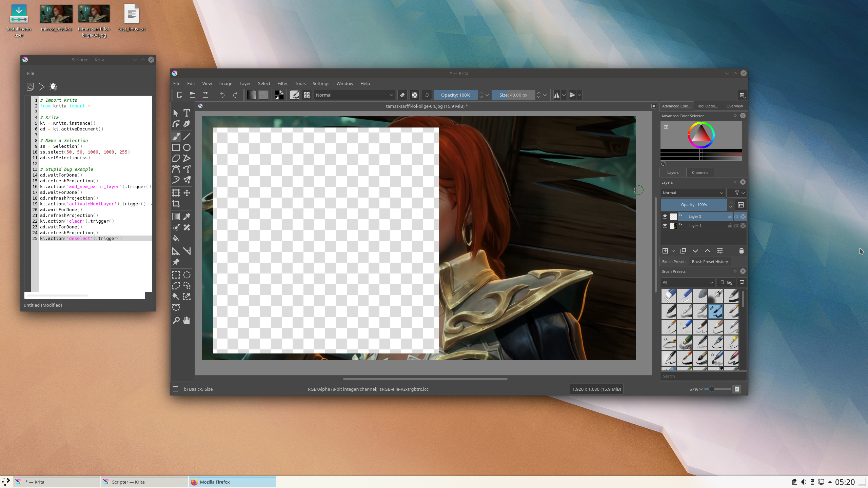Duplicate layer using the copy icon

pos(683,251)
